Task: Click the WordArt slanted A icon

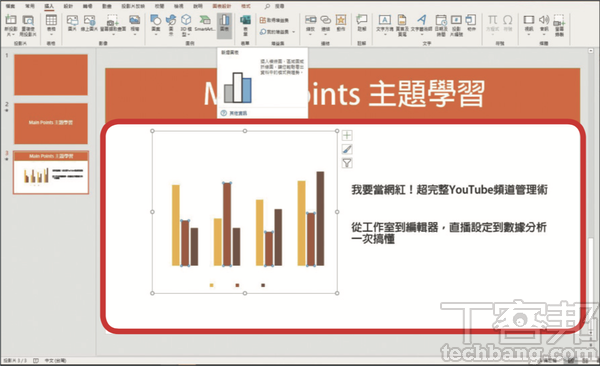Action: point(422,20)
